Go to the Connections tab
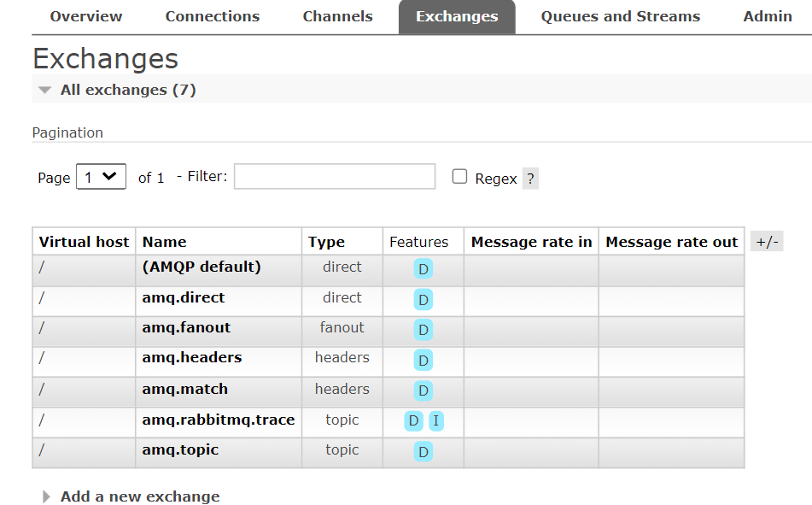 pos(213,16)
